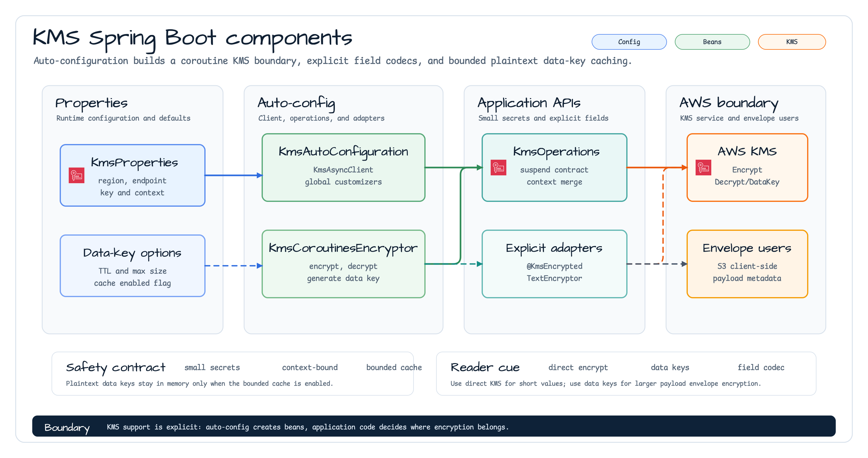The image size is (868, 458).
Task: Click the 'Auto-configuration builds a coroutine' subtitle
Action: point(332,61)
